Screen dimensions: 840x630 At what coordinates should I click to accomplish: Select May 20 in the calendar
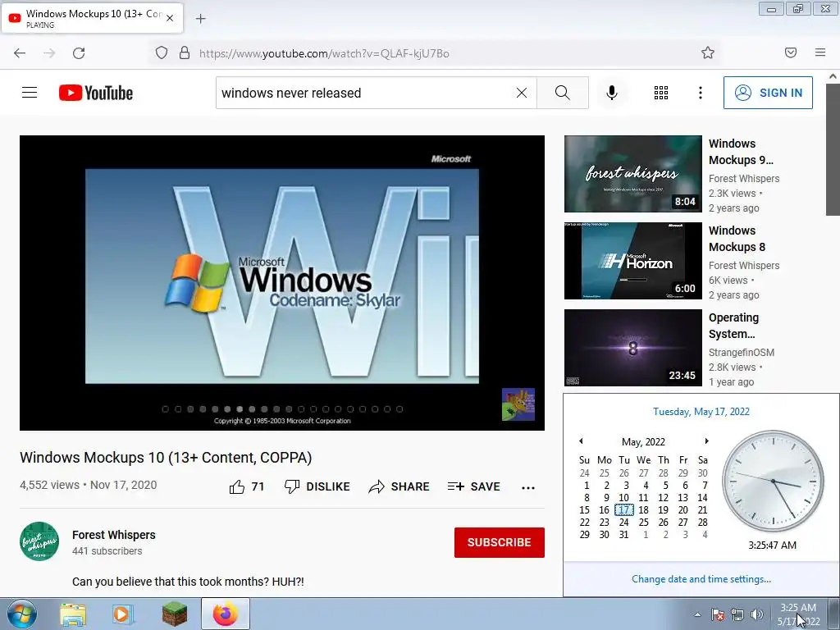tap(683, 509)
